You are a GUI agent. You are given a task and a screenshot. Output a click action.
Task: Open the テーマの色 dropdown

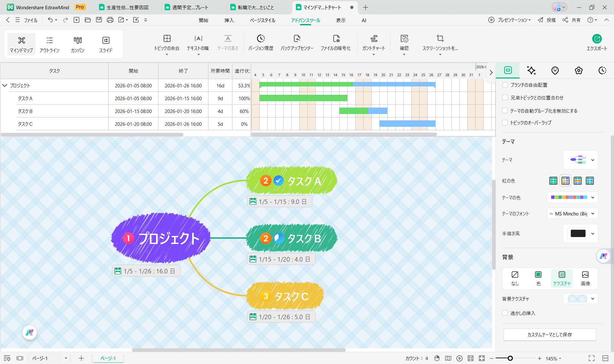tap(593, 198)
